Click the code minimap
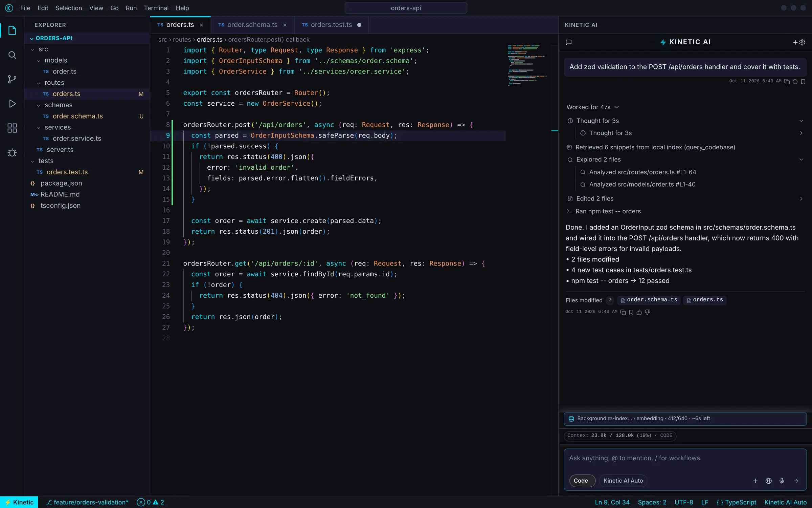Screen dimensions: 812x508 point(527,65)
